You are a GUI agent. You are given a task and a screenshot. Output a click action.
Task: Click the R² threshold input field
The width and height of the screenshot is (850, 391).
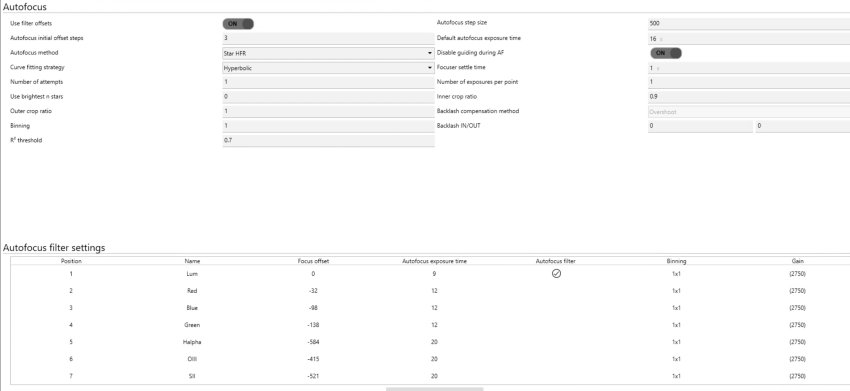click(x=328, y=140)
